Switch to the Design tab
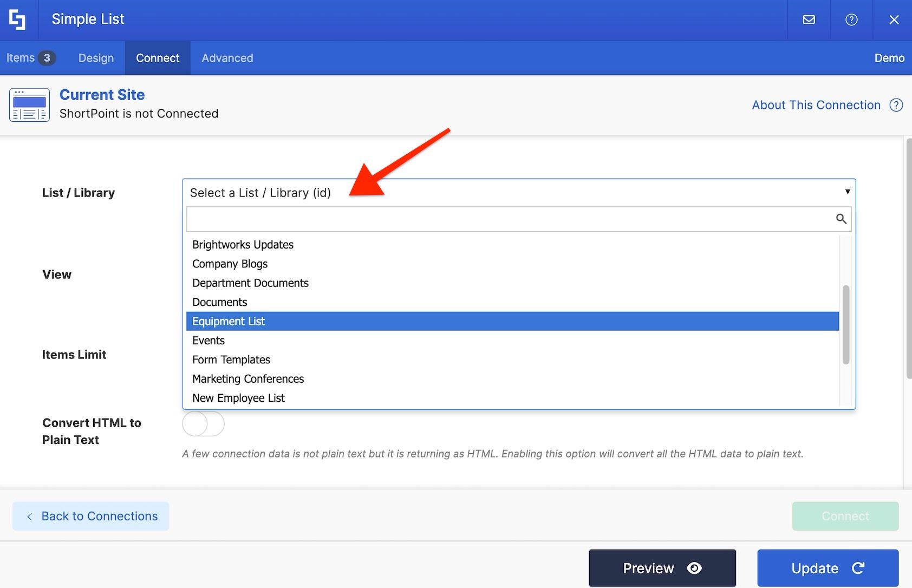Image resolution: width=912 pixels, height=588 pixels. 96,58
